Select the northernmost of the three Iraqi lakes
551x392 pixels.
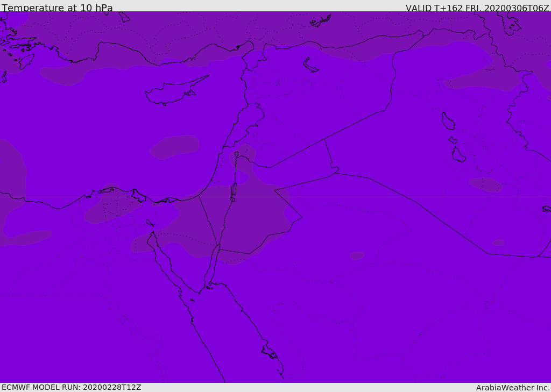coord(448,121)
